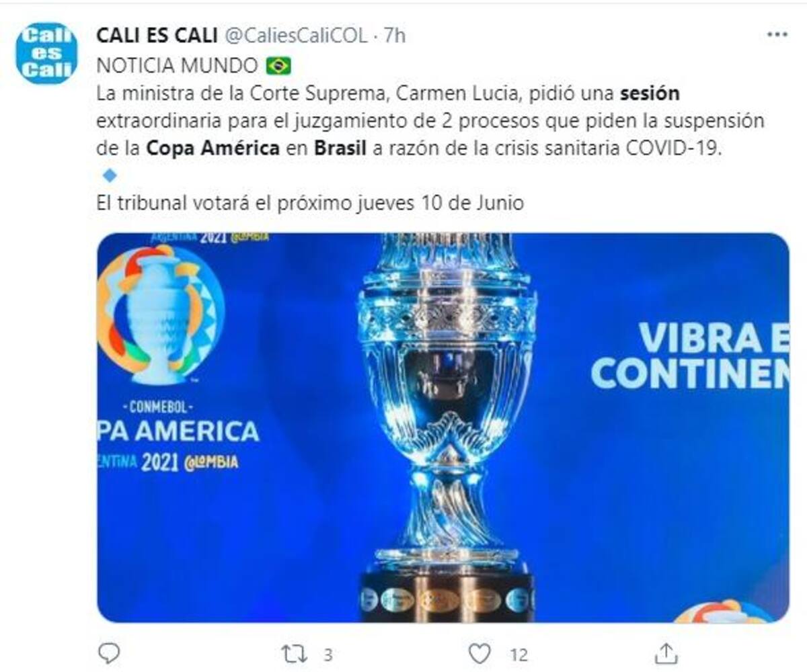Screen dimensions: 807x672
Task: Open the 7h timestamp link
Action: point(395,35)
